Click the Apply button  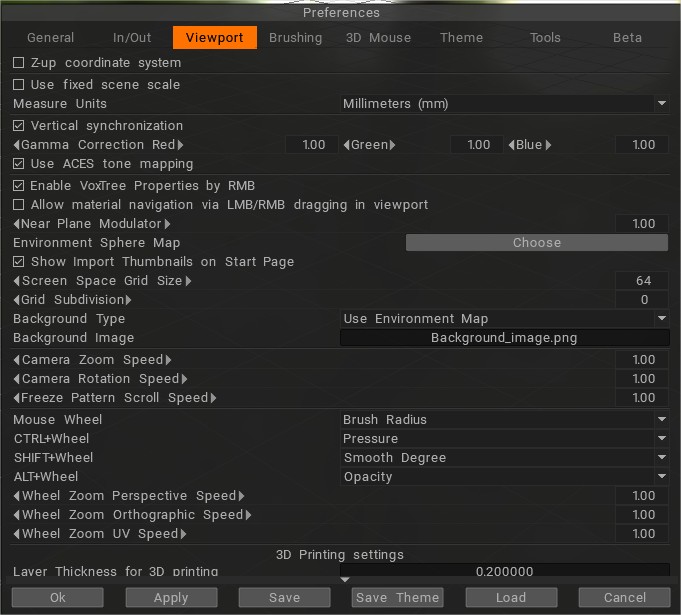point(171,598)
